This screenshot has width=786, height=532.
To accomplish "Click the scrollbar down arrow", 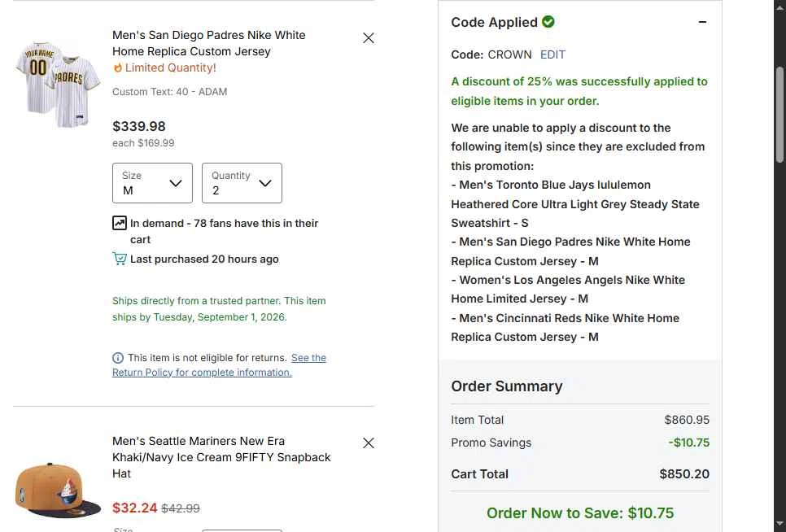I will pos(779,525).
